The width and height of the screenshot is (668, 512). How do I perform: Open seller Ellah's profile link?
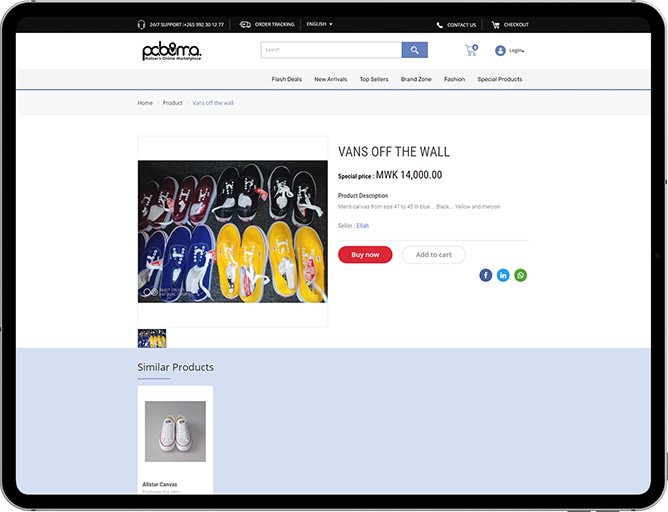tap(363, 226)
